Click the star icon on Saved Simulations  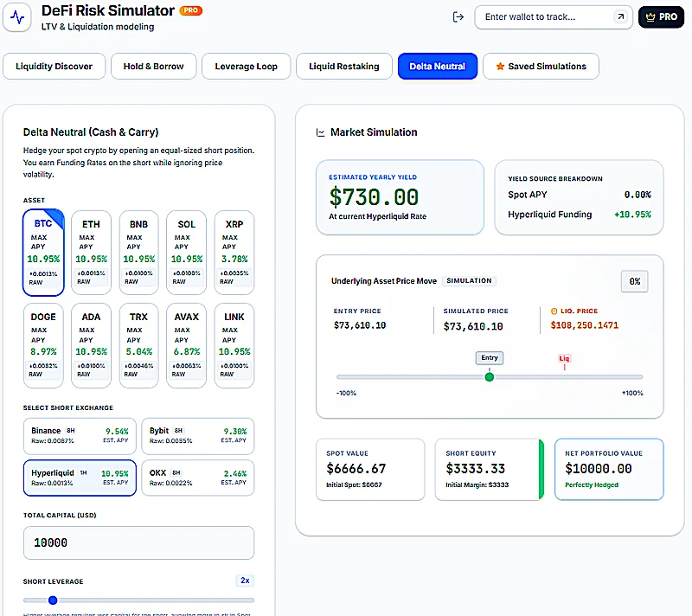(x=500, y=67)
